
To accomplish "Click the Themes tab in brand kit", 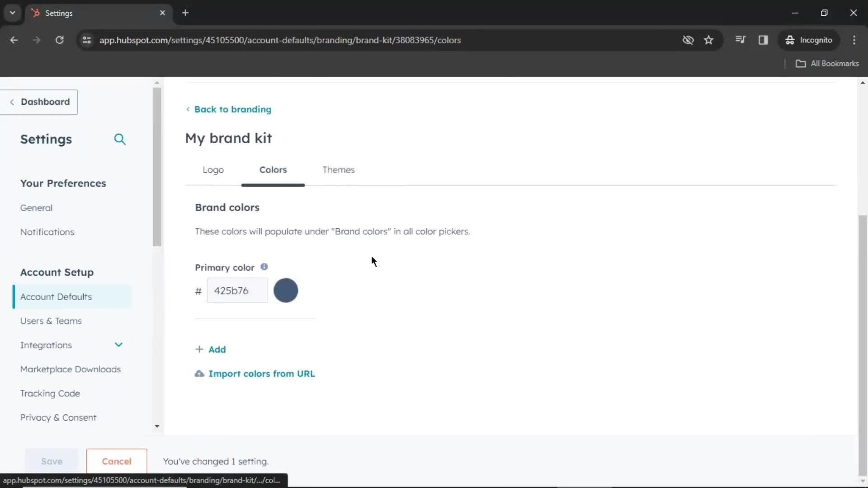I will point(338,170).
